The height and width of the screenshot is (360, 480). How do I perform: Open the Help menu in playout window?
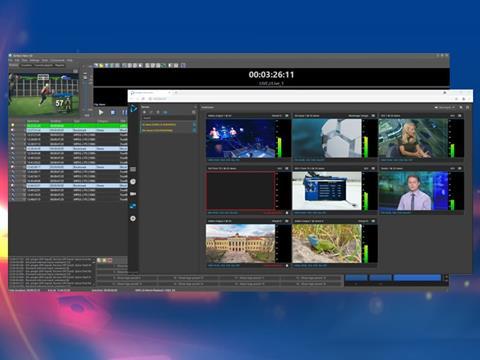pos(70,60)
